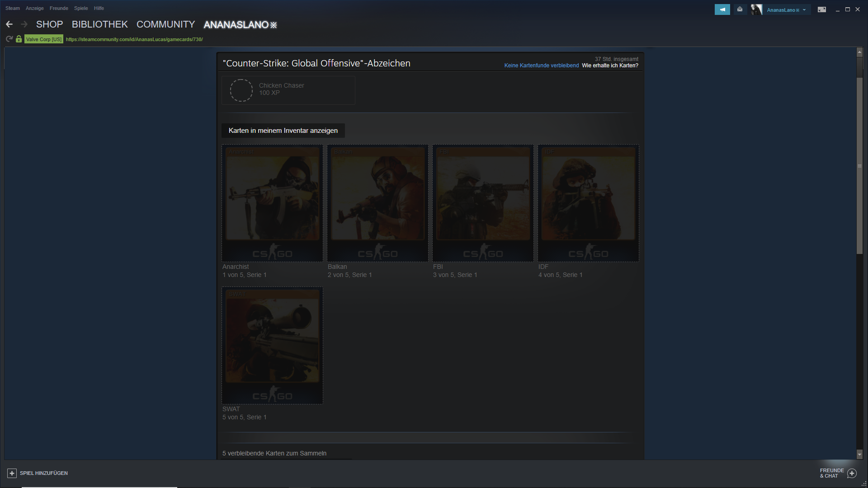Select the Balkan trading card
This screenshot has height=488, width=868.
377,203
